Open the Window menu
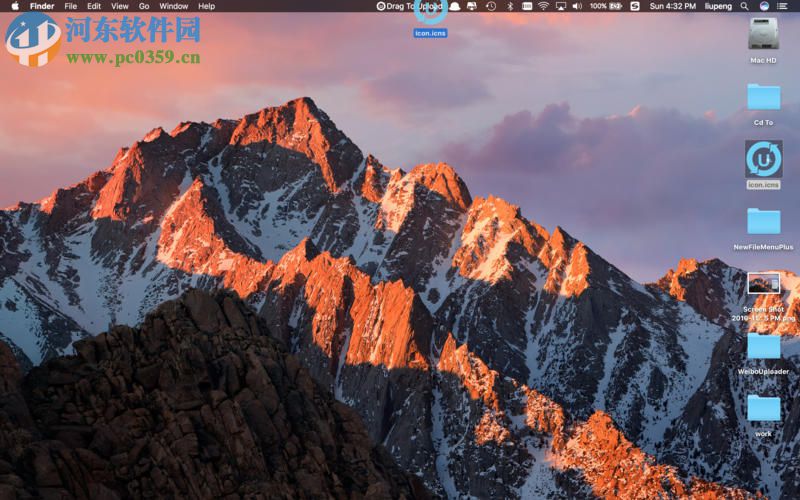Screen dimensions: 800x500 pyautogui.click(x=173, y=6)
